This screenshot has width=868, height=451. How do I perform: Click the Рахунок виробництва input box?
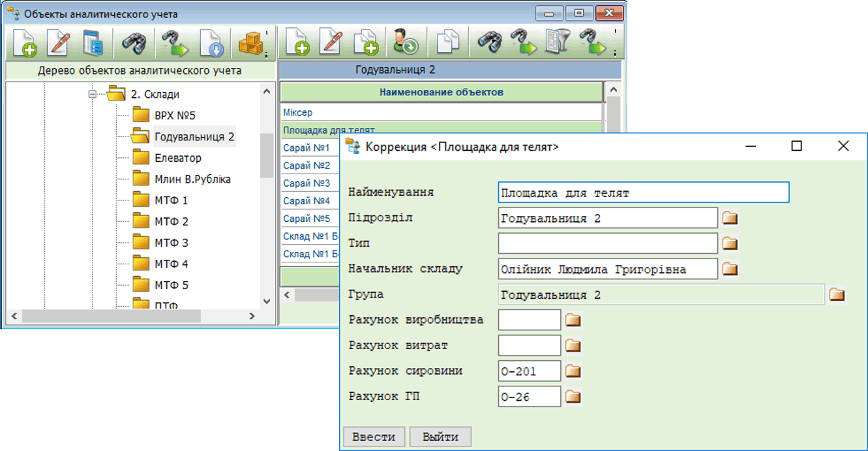(x=529, y=320)
